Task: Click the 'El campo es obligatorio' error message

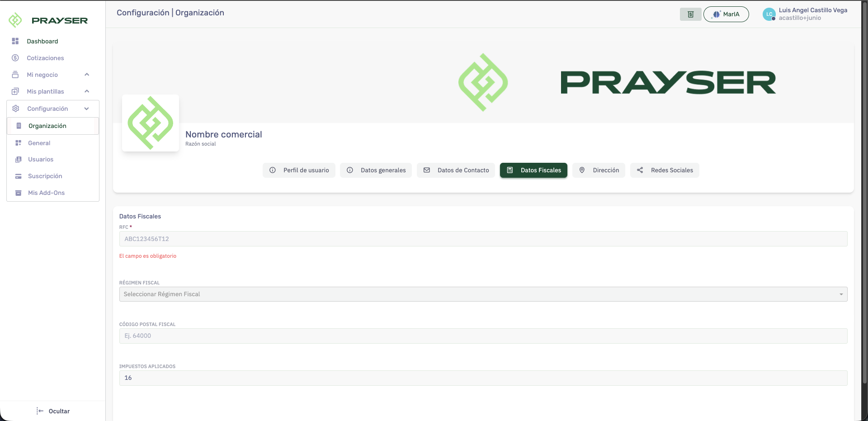Action: click(x=148, y=256)
